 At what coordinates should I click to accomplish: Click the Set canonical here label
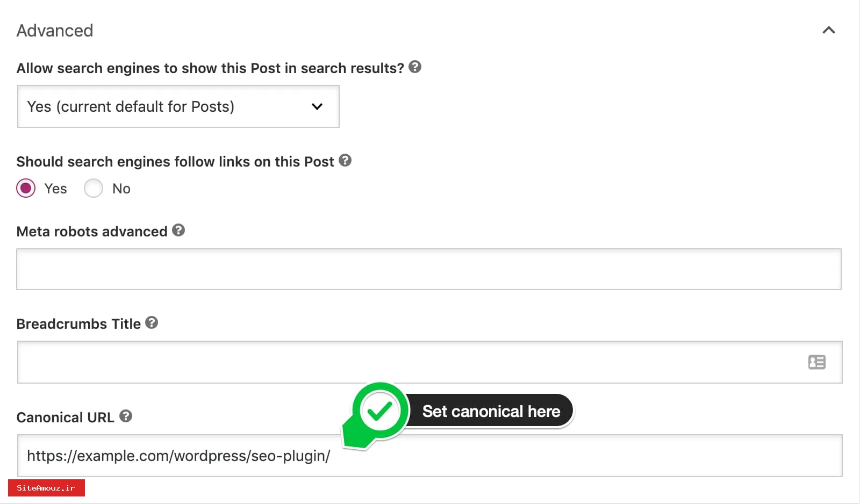click(x=491, y=411)
